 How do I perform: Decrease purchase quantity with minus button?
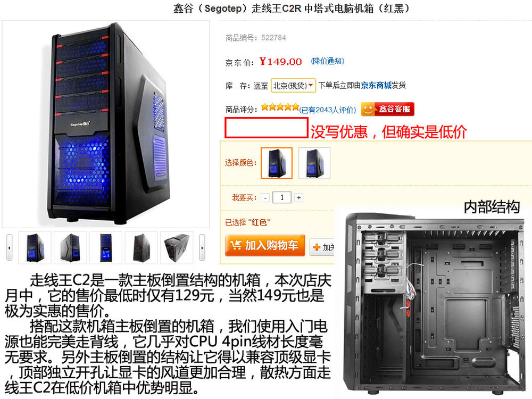pyautogui.click(x=265, y=198)
